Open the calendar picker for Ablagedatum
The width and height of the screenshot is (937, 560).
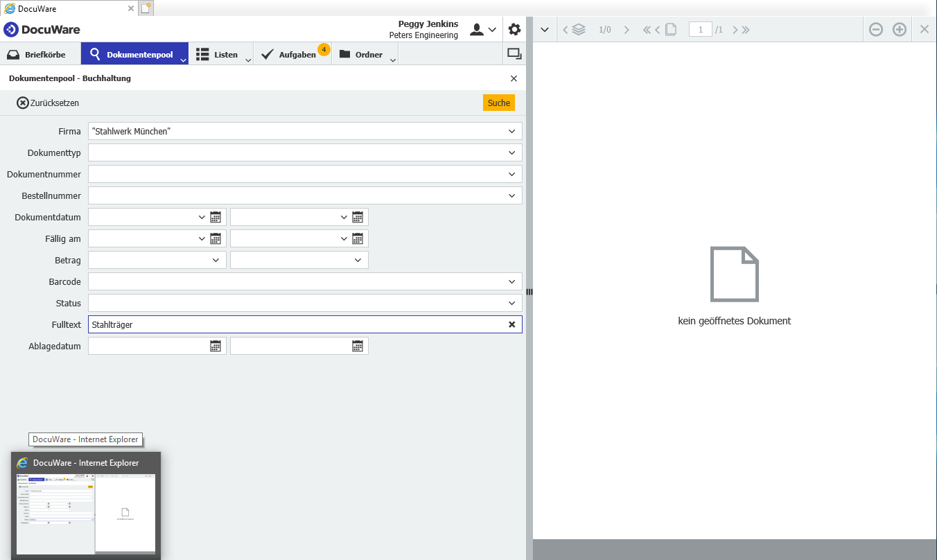[216, 345]
